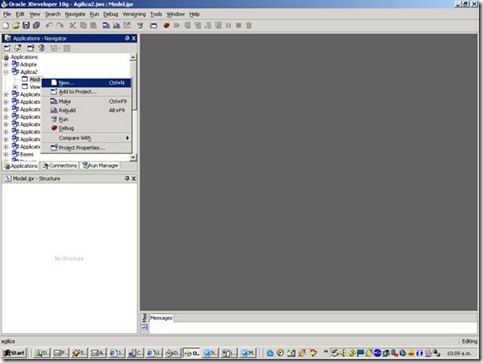Click the Windows Start button

[14, 353]
